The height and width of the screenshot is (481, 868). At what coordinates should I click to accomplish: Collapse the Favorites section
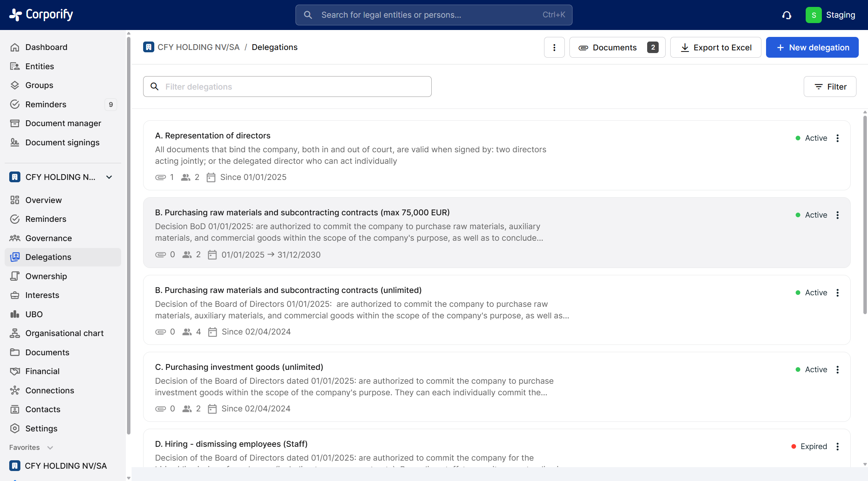[x=50, y=448]
